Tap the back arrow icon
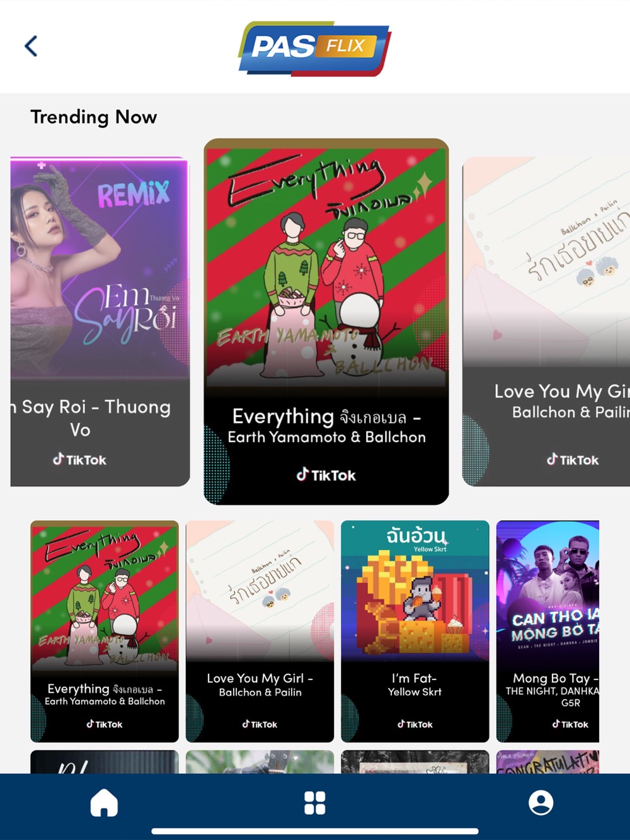 point(31,46)
